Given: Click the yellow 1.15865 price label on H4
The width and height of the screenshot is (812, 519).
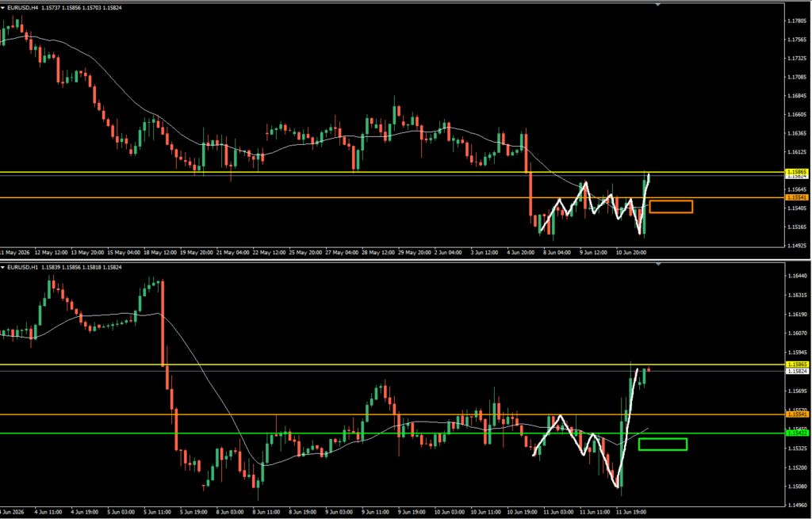Looking at the screenshot, I should click(x=797, y=171).
